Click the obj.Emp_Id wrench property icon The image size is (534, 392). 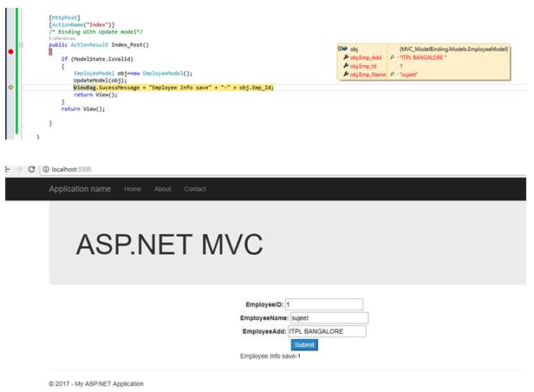coord(346,66)
